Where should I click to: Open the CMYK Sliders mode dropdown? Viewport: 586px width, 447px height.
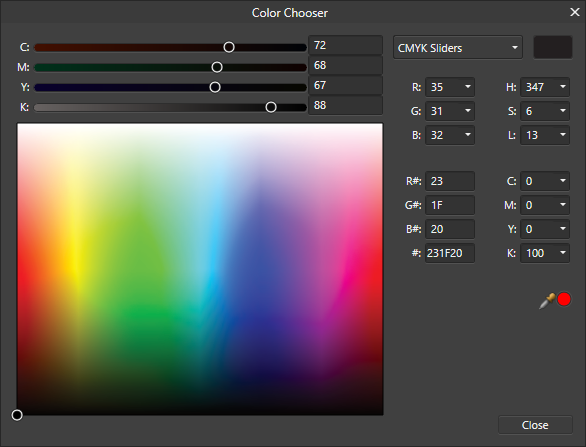coord(457,48)
